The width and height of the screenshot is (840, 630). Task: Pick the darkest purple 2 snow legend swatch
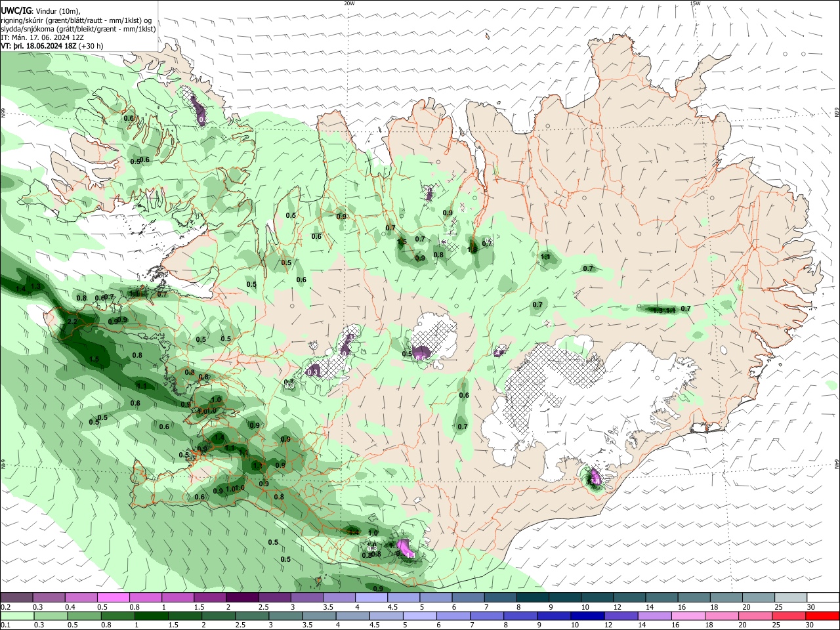coord(242,598)
